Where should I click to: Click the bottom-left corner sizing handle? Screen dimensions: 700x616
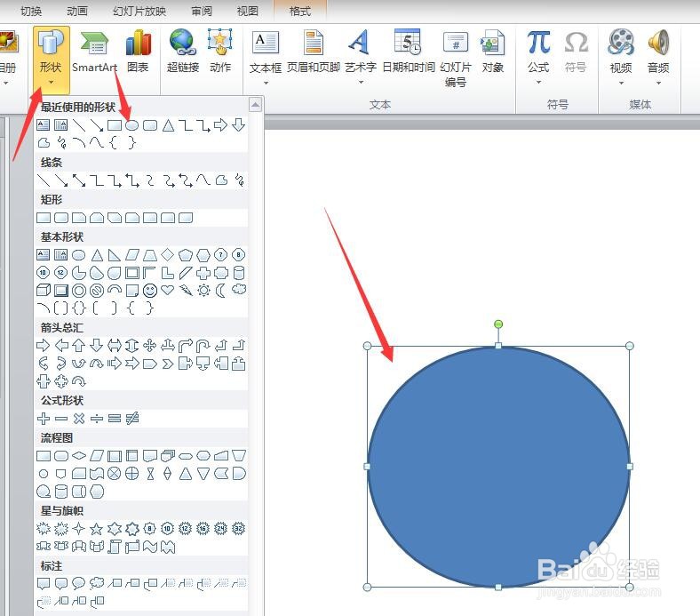[368, 587]
